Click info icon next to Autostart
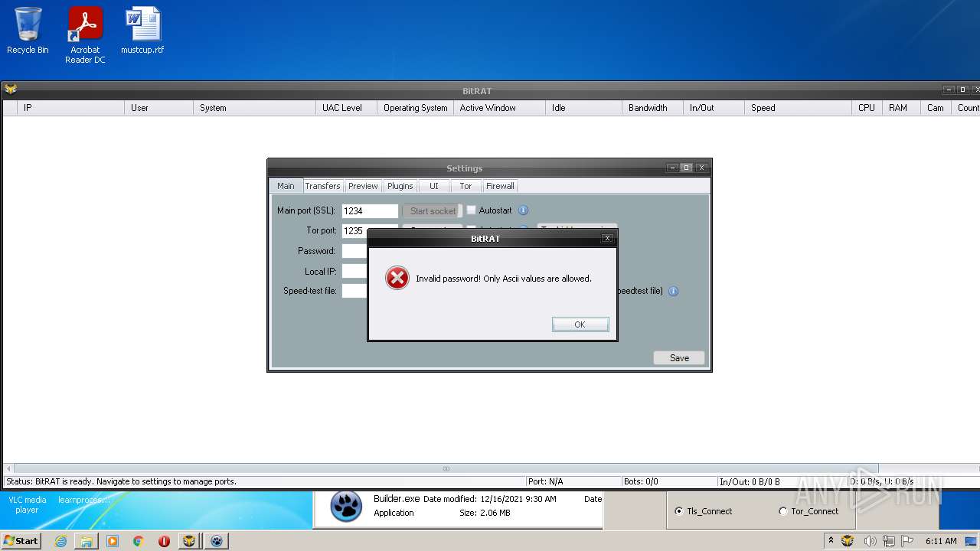The height and width of the screenshot is (551, 980). (x=524, y=210)
